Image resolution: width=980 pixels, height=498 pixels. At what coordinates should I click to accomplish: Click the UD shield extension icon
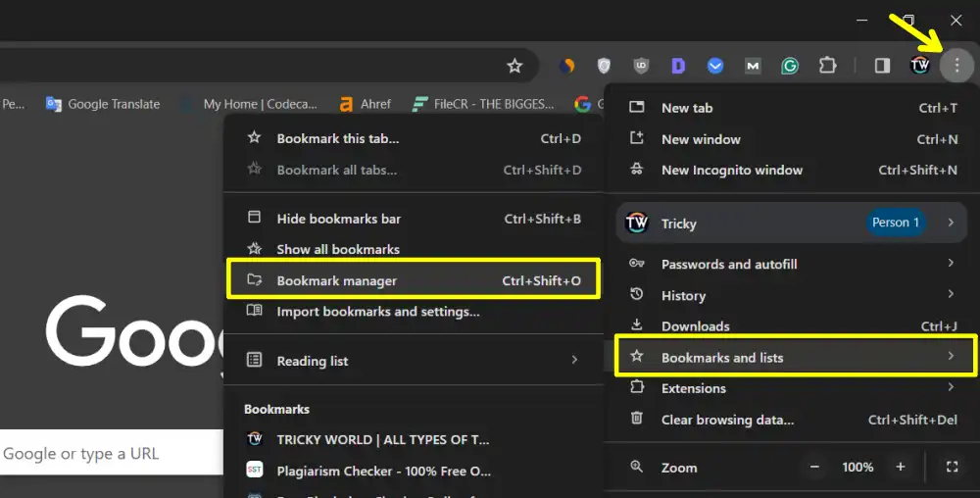641,66
